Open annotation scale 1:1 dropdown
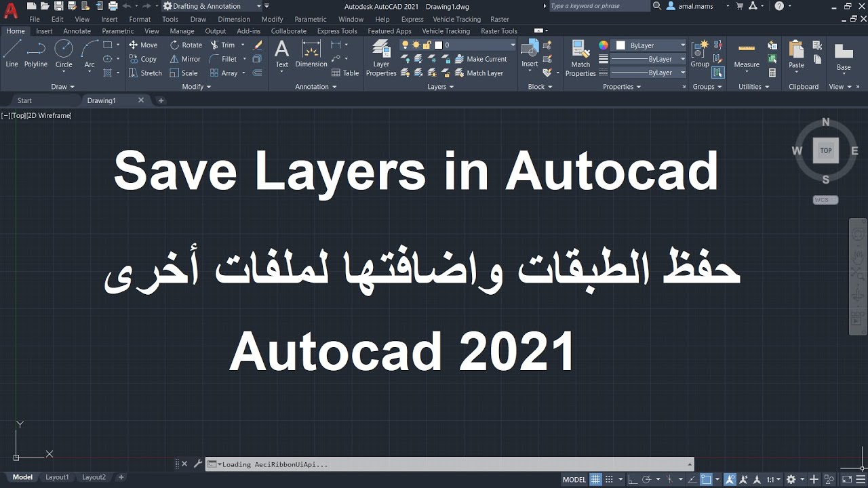Image resolution: width=868 pixels, height=488 pixels. click(x=774, y=479)
